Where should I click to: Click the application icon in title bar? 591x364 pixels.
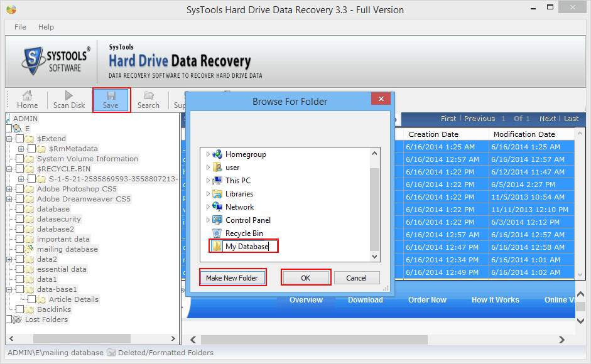click(x=11, y=10)
